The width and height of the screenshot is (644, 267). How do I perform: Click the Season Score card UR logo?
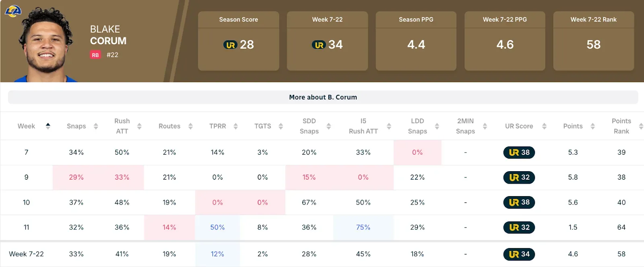231,45
